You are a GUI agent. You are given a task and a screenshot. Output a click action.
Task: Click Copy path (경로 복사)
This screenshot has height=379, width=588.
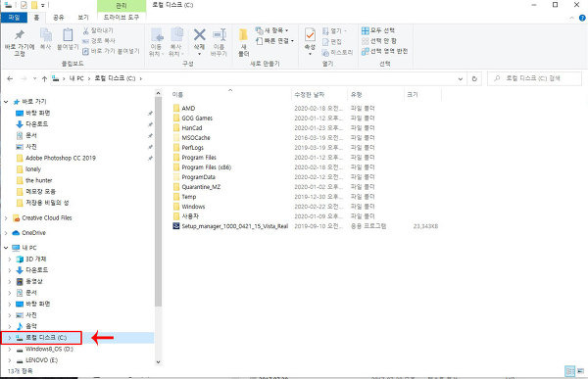[x=99, y=40]
